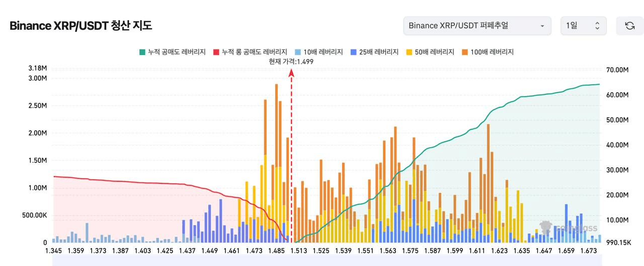Viewport: 644px width, 266px height.
Task: Click the range slider bar below the chart
Action: [x=322, y=260]
